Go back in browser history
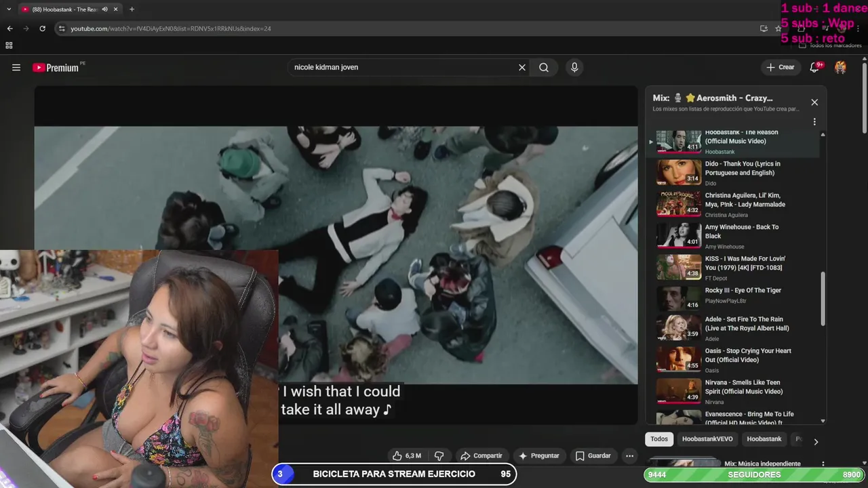Screen dimensions: 868x488 click(x=9, y=28)
